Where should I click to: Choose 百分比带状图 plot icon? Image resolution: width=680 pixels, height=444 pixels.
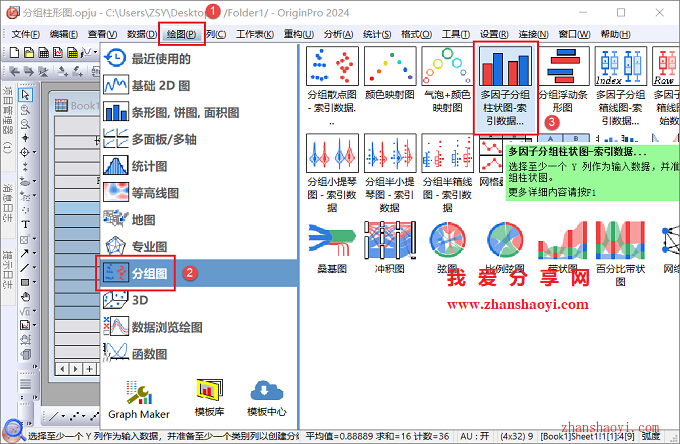click(621, 240)
